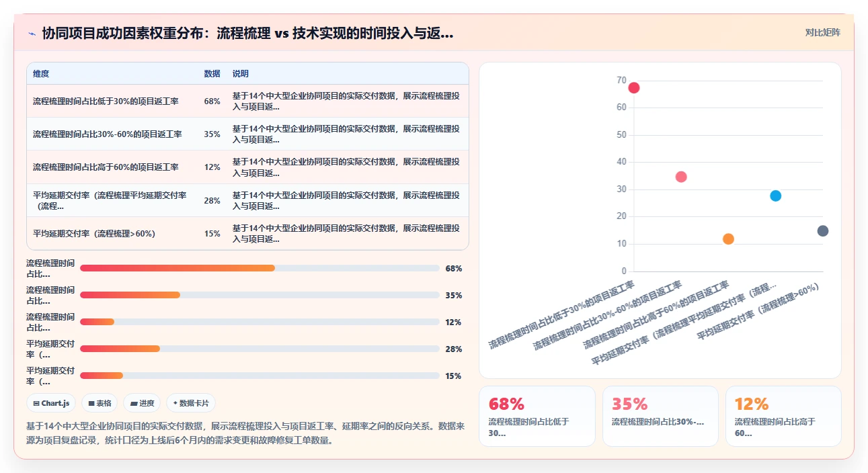
Task: Click the pink chart point near 35
Action: tap(681, 177)
